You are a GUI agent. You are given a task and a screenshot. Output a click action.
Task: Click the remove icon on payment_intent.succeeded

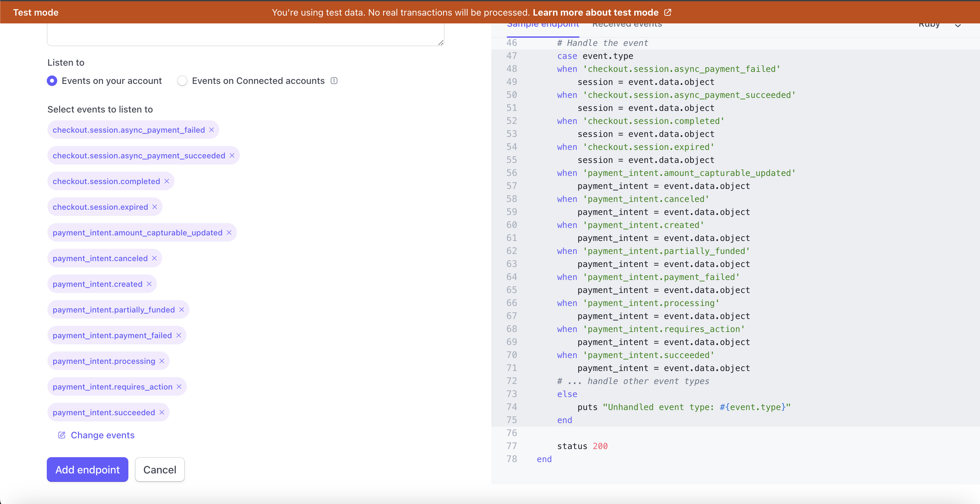point(162,412)
